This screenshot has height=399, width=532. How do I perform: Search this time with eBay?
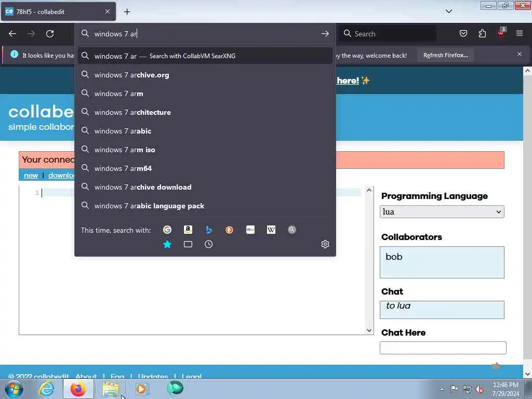250,230
